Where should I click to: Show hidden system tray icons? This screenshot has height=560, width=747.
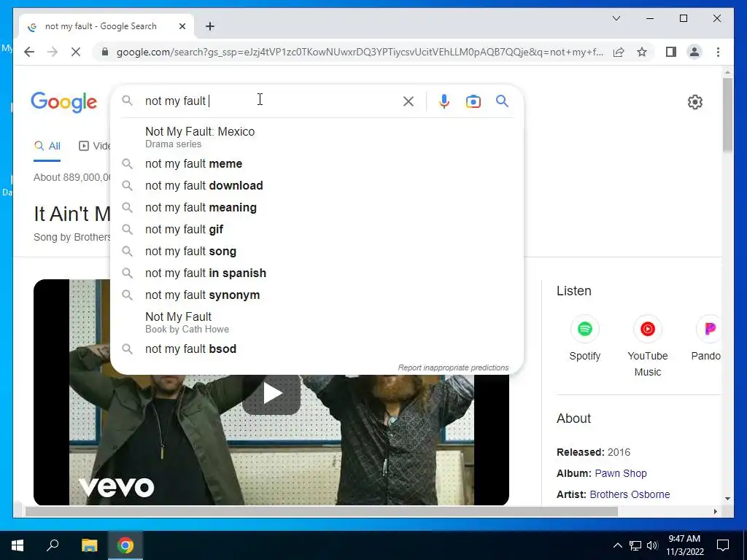click(x=617, y=545)
